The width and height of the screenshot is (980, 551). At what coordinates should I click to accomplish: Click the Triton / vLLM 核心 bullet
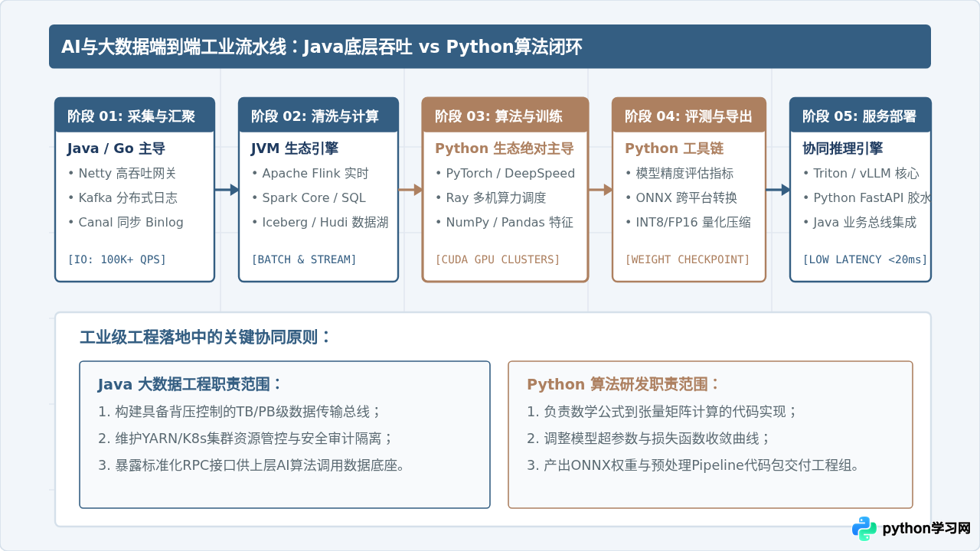[x=861, y=174]
